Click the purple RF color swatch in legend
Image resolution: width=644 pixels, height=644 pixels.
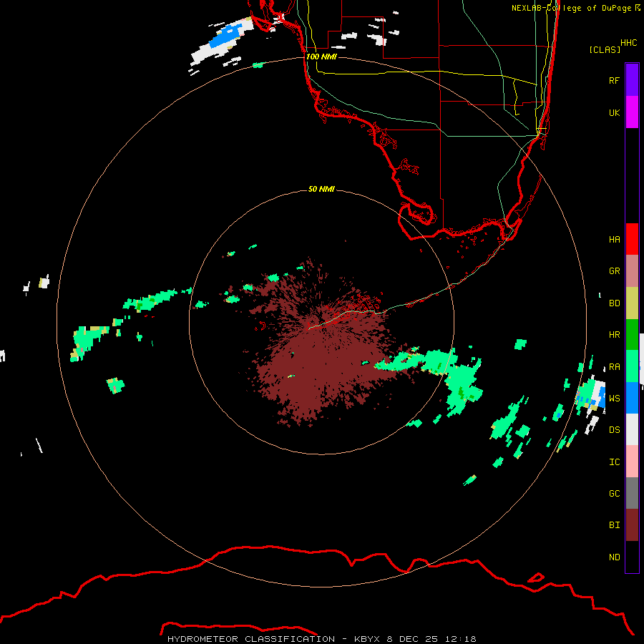click(632, 80)
